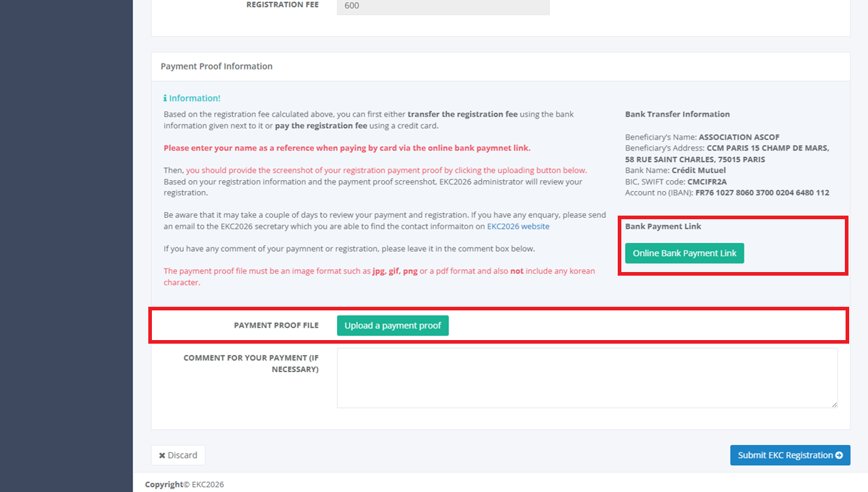This screenshot has height=492, width=868.
Task: Click the REGISTRATION FEE label
Action: [282, 5]
